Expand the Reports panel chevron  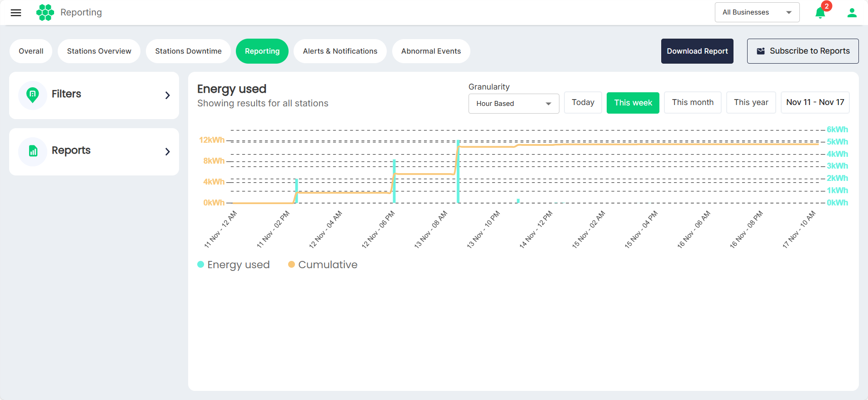(168, 152)
